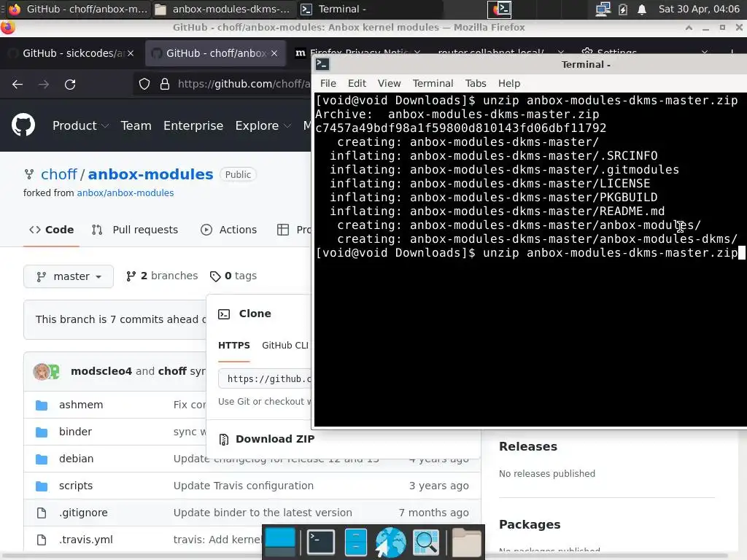Screen dimensions: 747x560
Task: Switch to anbox-modules-dkms taskbar window
Action: (223, 9)
